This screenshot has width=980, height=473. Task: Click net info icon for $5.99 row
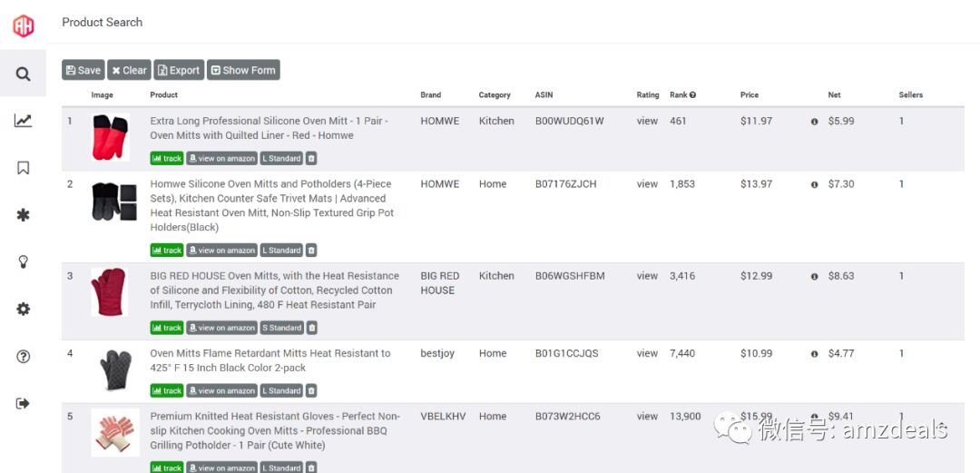[x=814, y=122]
